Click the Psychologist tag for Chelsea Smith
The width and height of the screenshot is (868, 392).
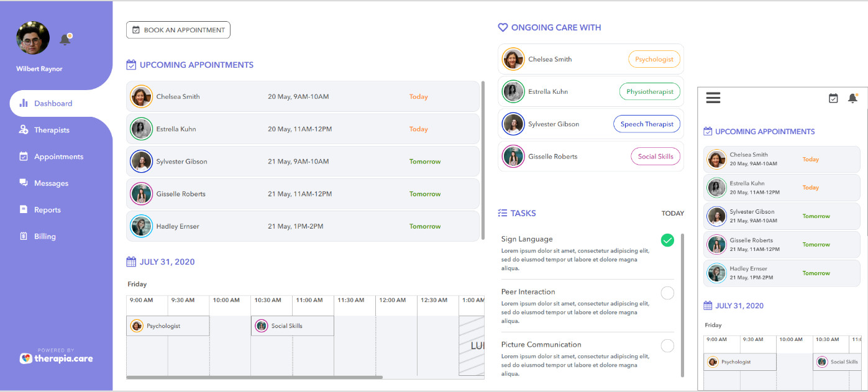click(x=654, y=60)
